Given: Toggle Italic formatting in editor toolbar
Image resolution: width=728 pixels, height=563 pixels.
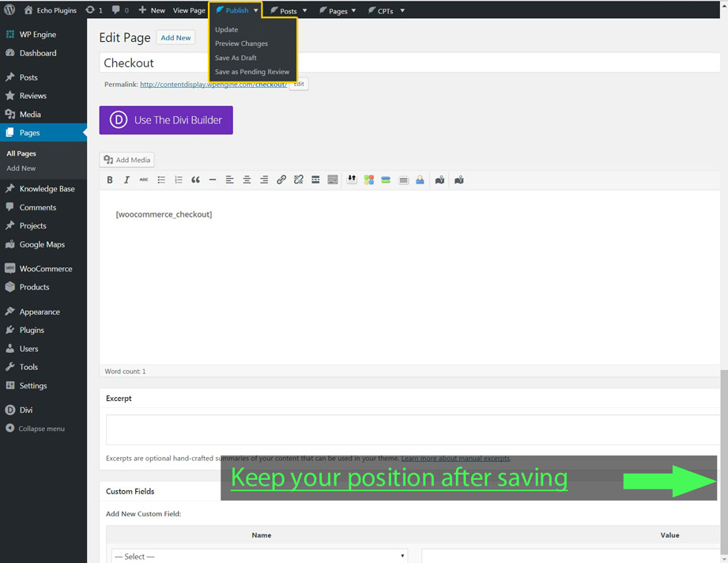Looking at the screenshot, I should pos(126,179).
